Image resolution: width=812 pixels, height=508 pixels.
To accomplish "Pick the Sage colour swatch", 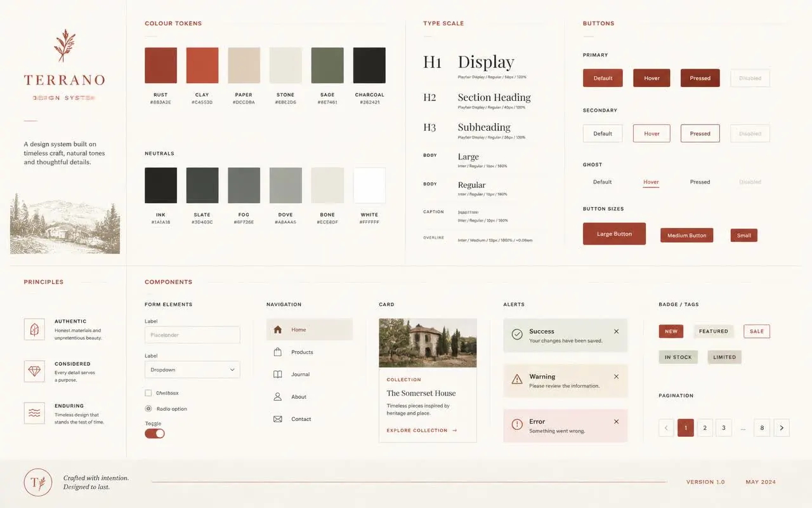I will tap(327, 65).
